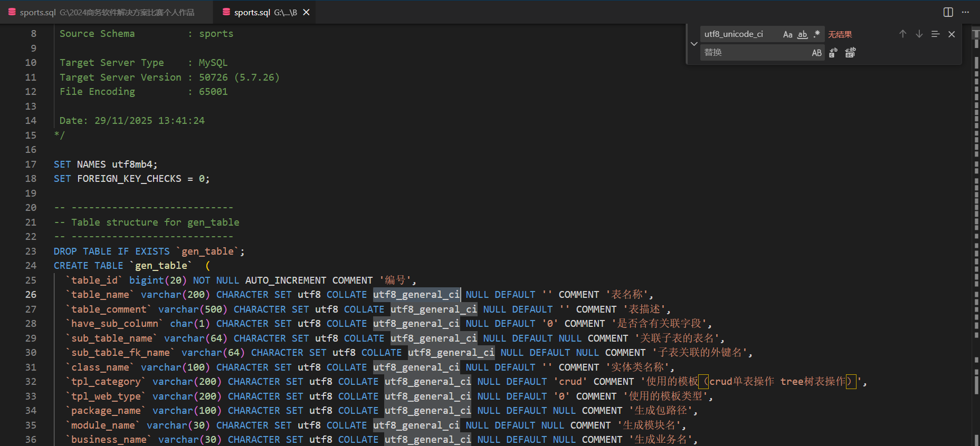980x446 pixels.
Task: Split the editor to the right
Action: [948, 12]
